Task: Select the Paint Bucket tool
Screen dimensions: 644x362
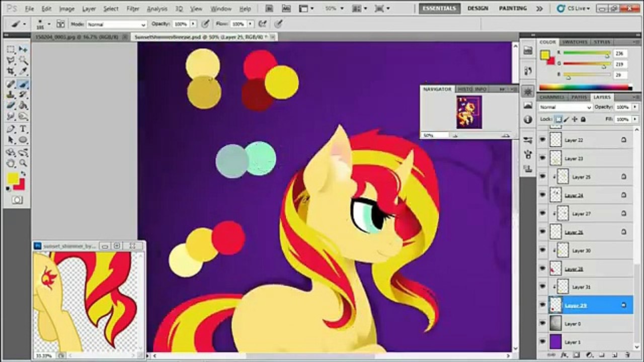Action: [23, 106]
